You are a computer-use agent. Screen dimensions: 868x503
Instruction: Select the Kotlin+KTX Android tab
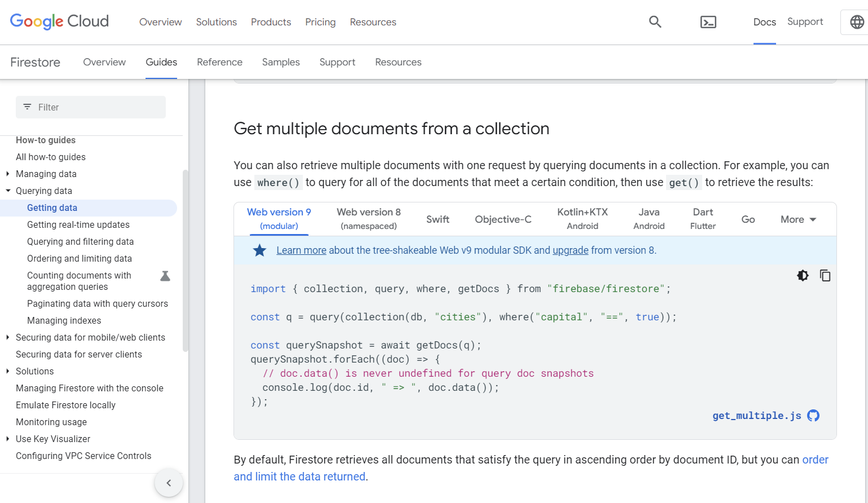point(583,219)
